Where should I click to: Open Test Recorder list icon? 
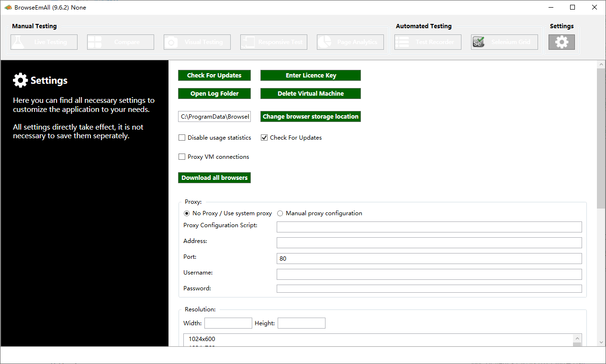point(402,42)
